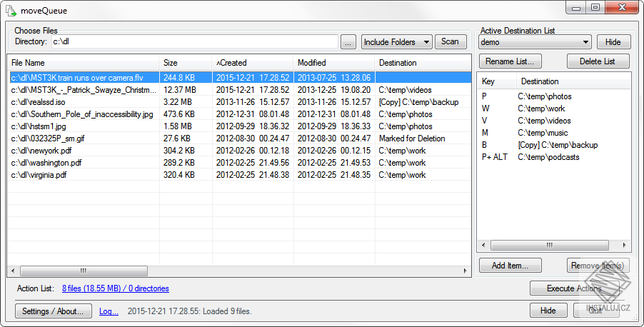
Task: Select c:\dl\newyork.pdf file
Action: (239, 151)
